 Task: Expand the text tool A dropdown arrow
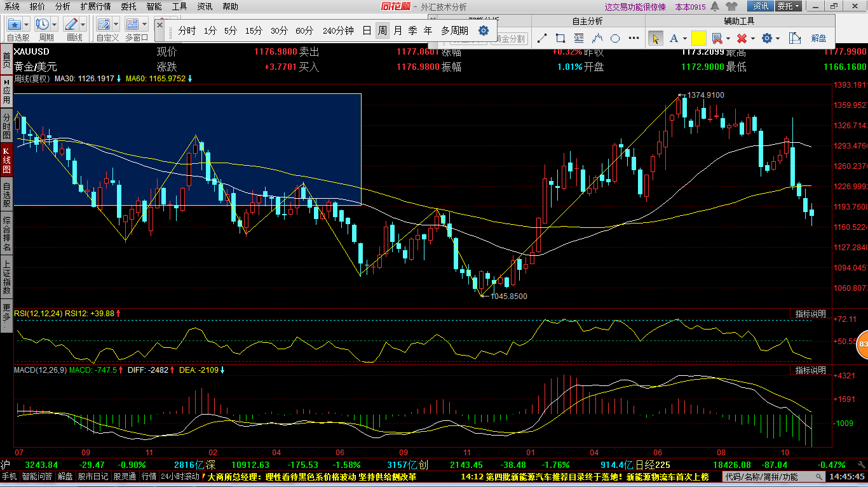coord(685,39)
